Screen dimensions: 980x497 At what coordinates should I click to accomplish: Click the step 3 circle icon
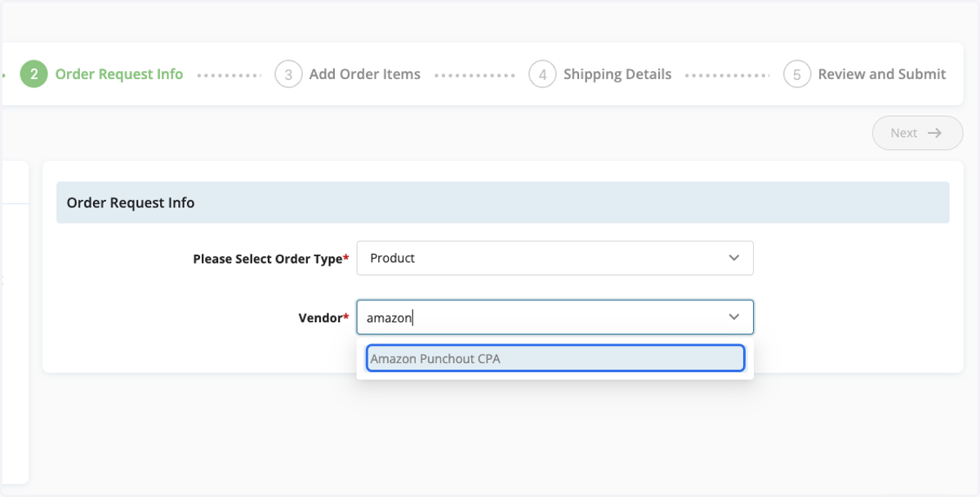click(288, 74)
